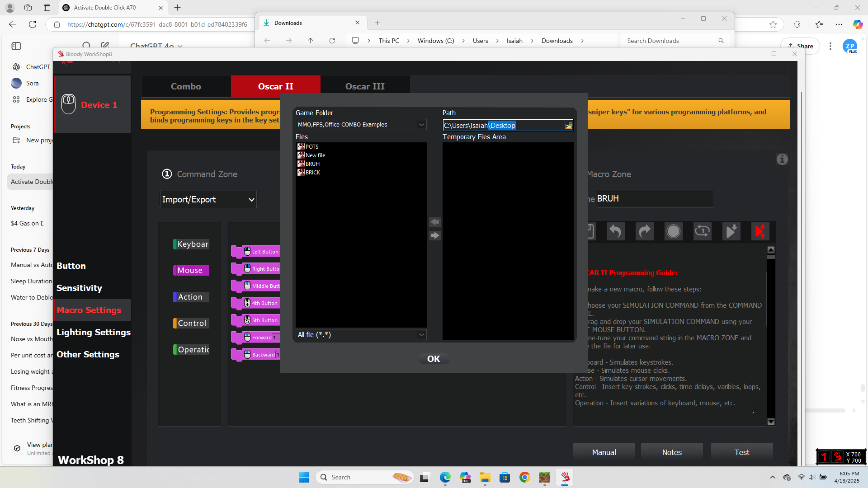Click the right arrow to move file
Image resolution: width=868 pixels, height=488 pixels.
(x=434, y=235)
